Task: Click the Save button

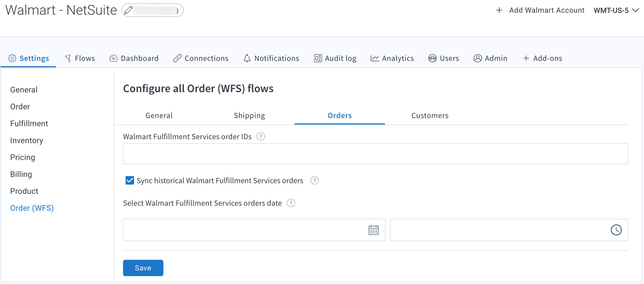Action: point(143,268)
